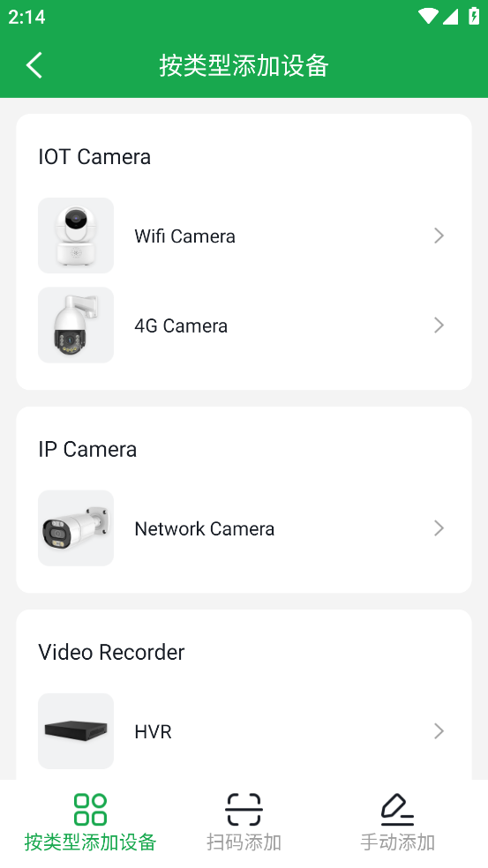Tap the HVR recorder box image
Image resolution: width=488 pixels, height=868 pixels.
click(76, 731)
